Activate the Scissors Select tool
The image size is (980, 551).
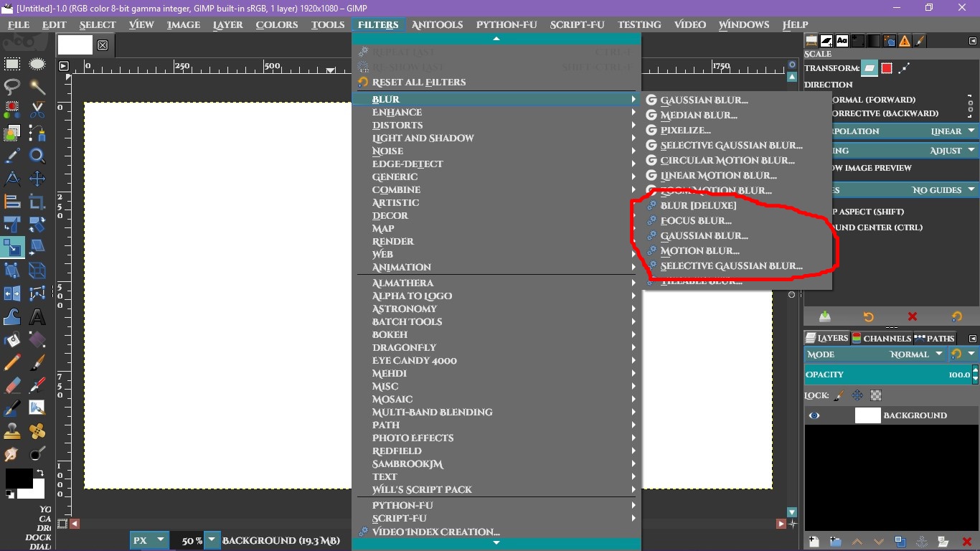click(x=37, y=110)
